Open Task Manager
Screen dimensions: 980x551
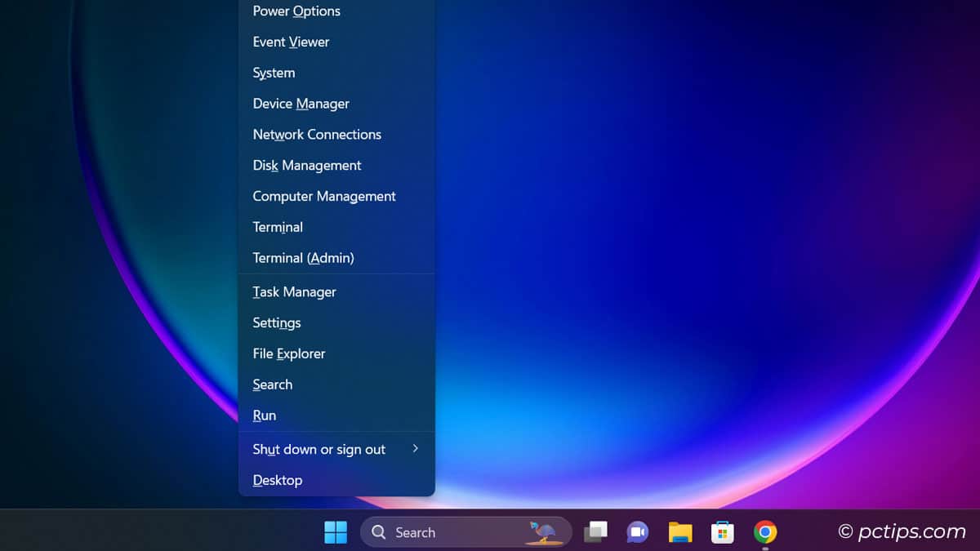(x=294, y=291)
